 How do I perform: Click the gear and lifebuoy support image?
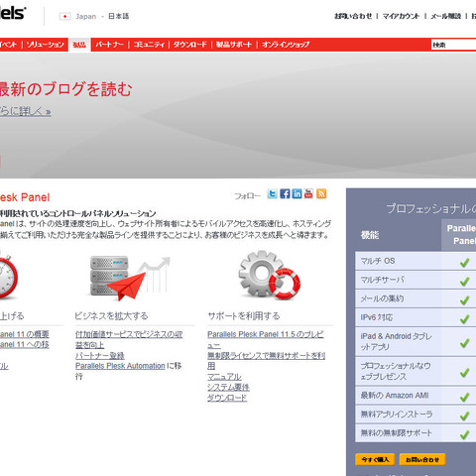point(270,275)
